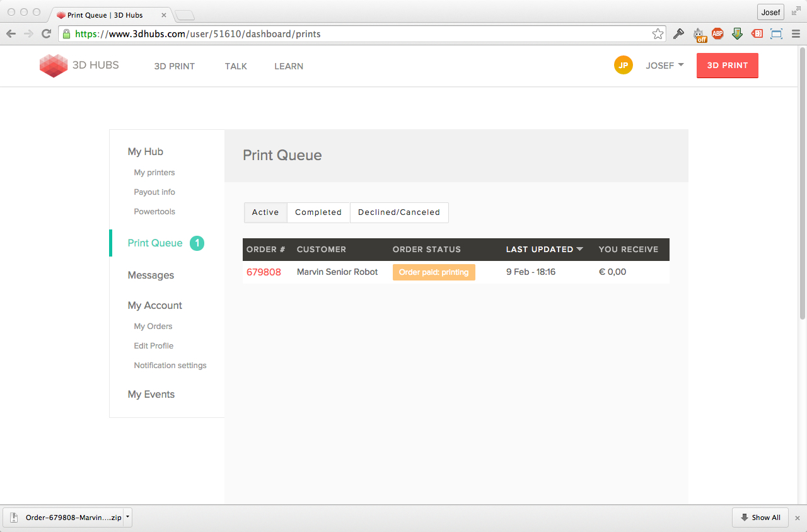Image resolution: width=807 pixels, height=532 pixels.
Task: Click the JP user avatar
Action: coord(623,65)
